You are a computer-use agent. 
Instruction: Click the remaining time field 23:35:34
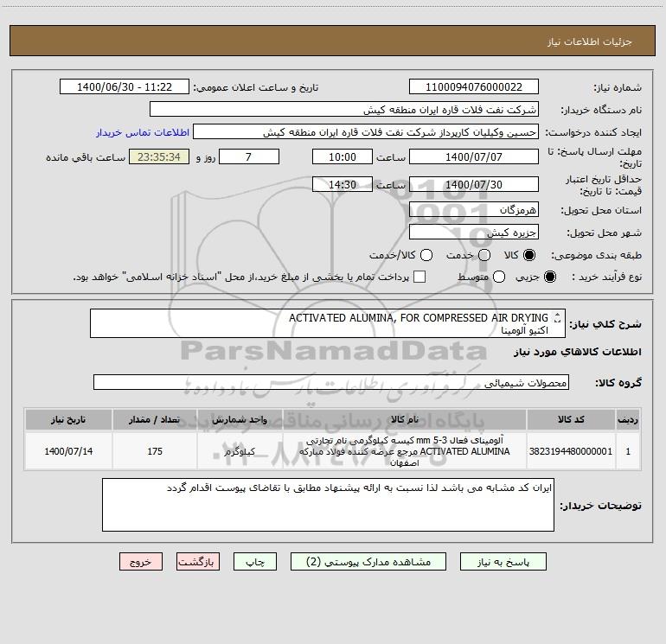159,156
